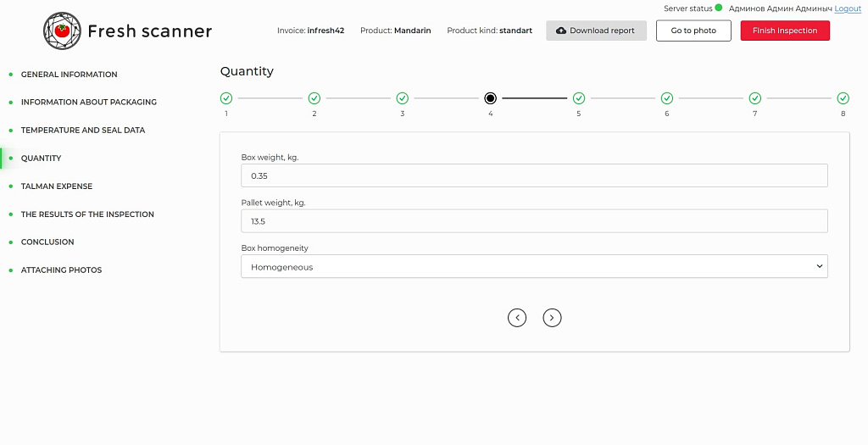Click the red Finish inspection button
This screenshot has height=445, width=868.
coord(785,31)
